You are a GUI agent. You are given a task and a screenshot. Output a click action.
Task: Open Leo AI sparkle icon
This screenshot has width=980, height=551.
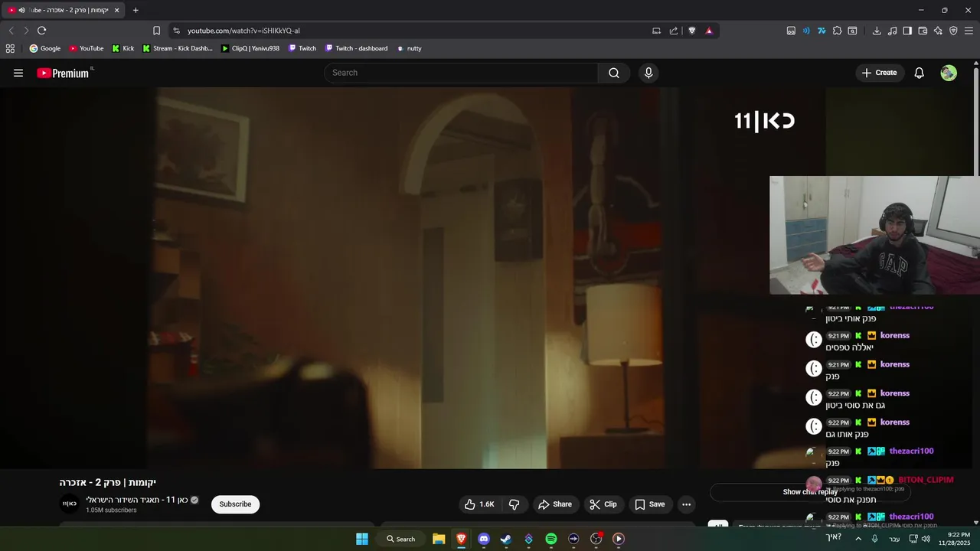tap(938, 31)
